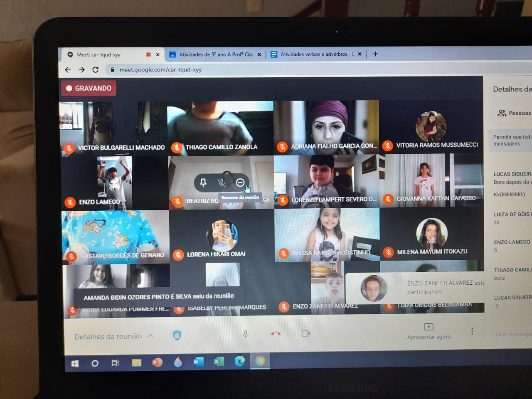Image resolution: width=532 pixels, height=399 pixels.
Task: Click Lorena Hikari Omai avatar
Action: pos(222,235)
